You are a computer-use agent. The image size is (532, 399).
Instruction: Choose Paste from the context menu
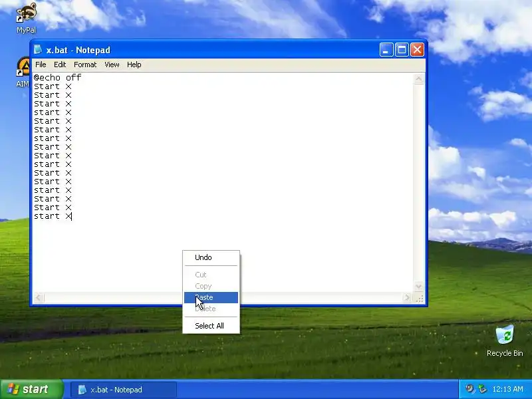(211, 297)
